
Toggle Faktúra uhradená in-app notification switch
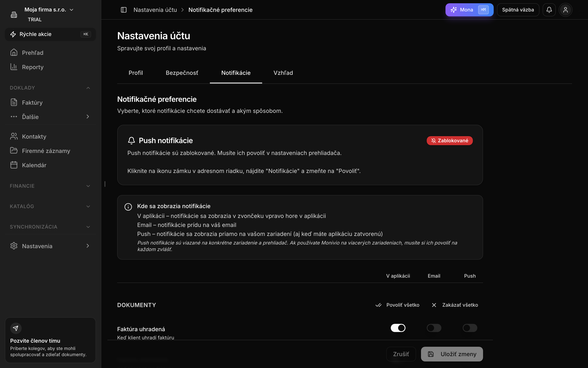tap(398, 328)
